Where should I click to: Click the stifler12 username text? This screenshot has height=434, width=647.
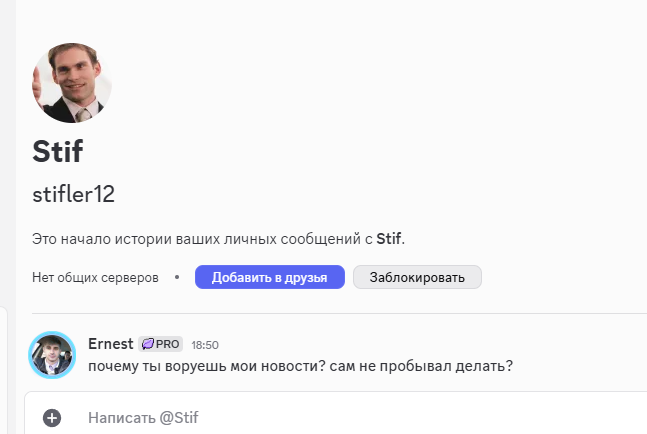coord(73,194)
